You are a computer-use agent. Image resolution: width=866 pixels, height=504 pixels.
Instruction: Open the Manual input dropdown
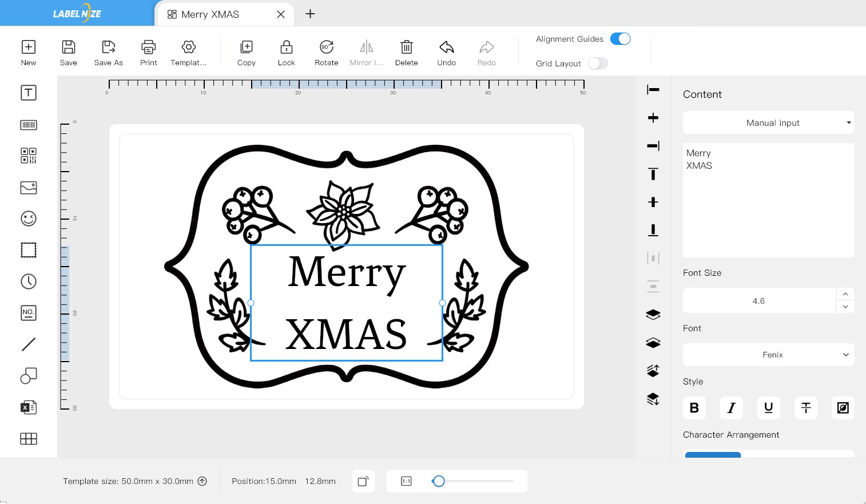[769, 122]
